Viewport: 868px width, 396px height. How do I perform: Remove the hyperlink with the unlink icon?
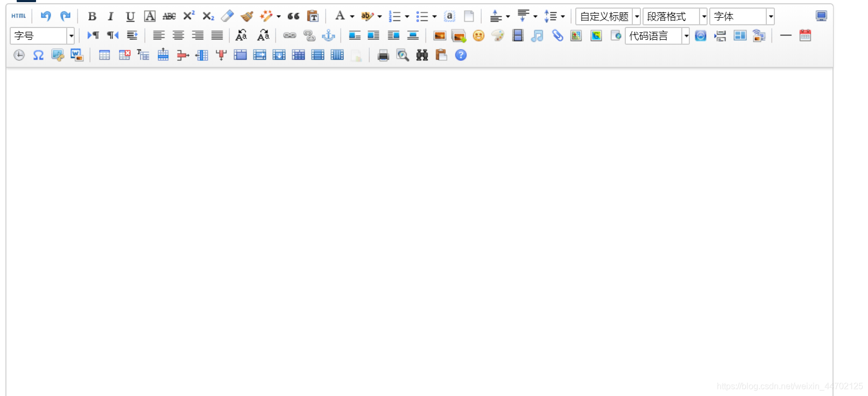click(x=309, y=36)
